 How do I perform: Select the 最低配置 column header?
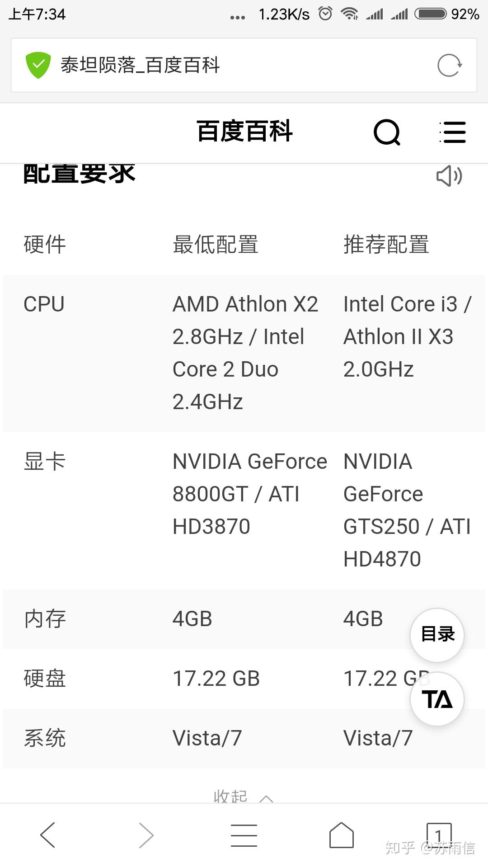215,245
